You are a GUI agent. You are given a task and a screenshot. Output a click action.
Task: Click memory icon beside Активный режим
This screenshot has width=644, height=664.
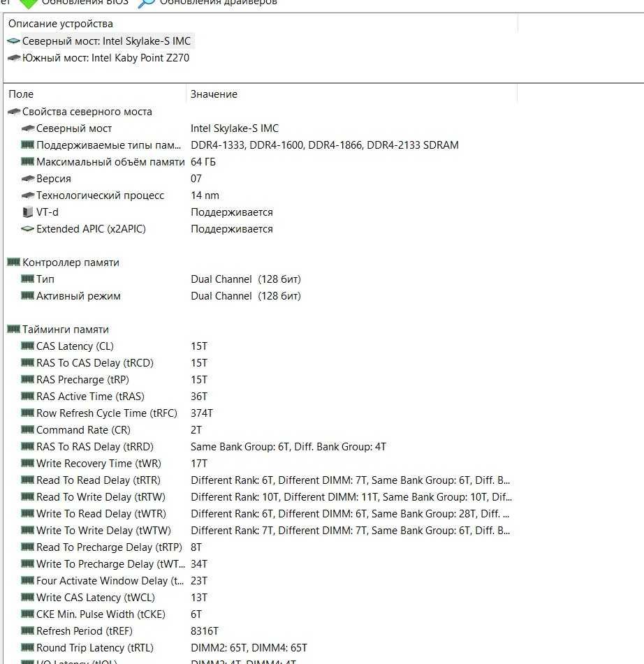[27, 295]
